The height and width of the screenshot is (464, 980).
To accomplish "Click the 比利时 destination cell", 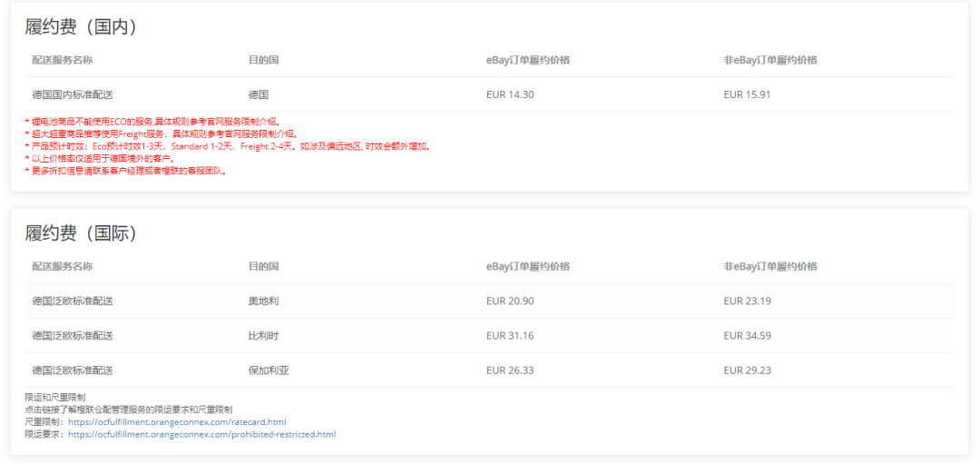I will click(263, 336).
